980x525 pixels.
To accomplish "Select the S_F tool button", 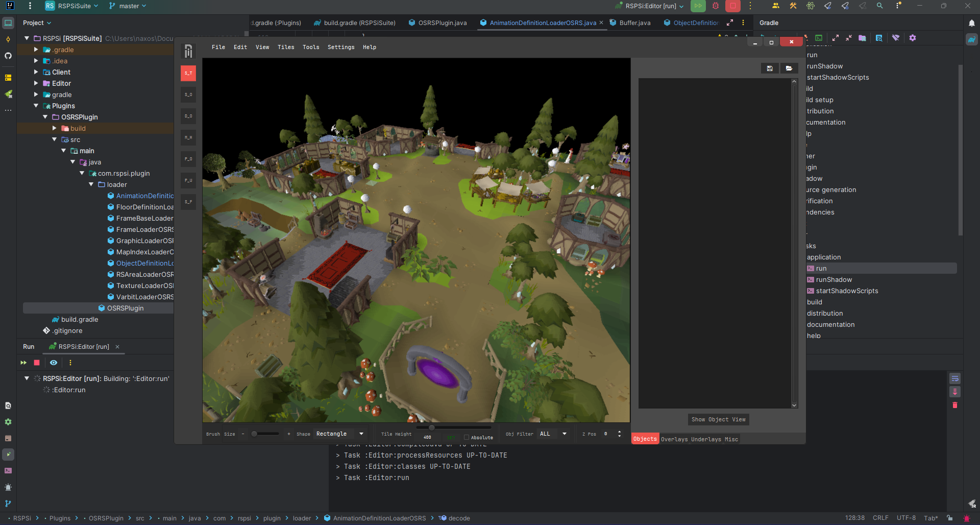I will (188, 202).
